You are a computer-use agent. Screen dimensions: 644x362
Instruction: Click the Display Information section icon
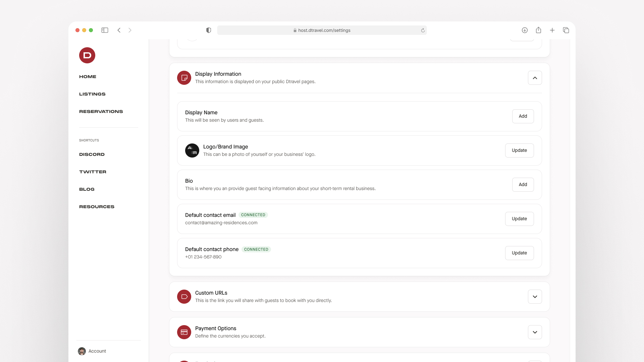(184, 78)
